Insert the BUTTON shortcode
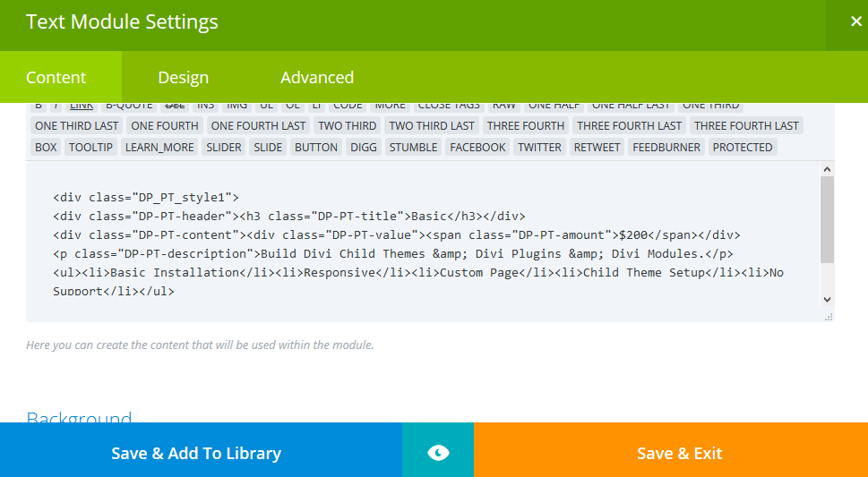 click(316, 147)
